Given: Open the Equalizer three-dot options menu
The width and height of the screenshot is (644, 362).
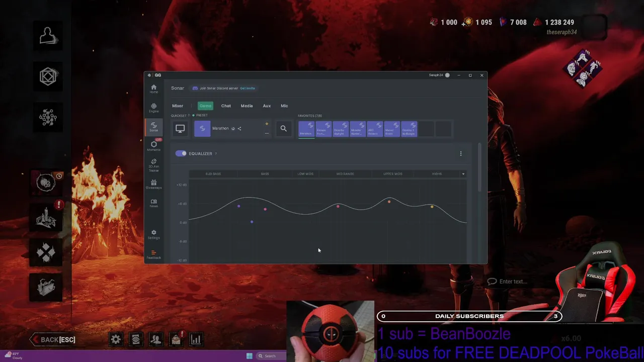Looking at the screenshot, I should (461, 154).
